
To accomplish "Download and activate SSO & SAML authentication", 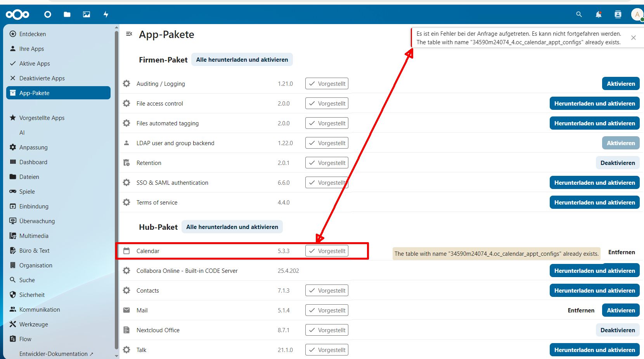I will click(x=594, y=182).
